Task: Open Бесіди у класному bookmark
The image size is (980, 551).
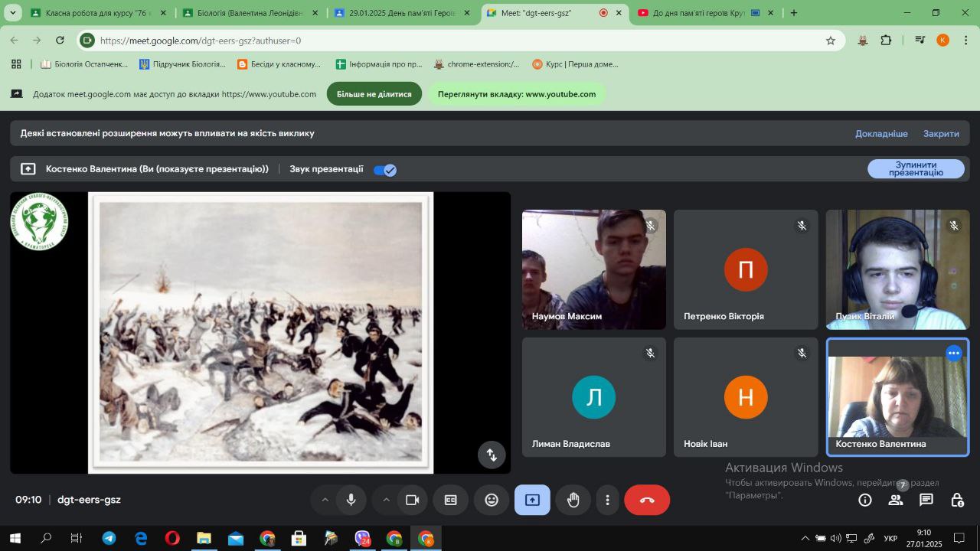Action: 279,64
